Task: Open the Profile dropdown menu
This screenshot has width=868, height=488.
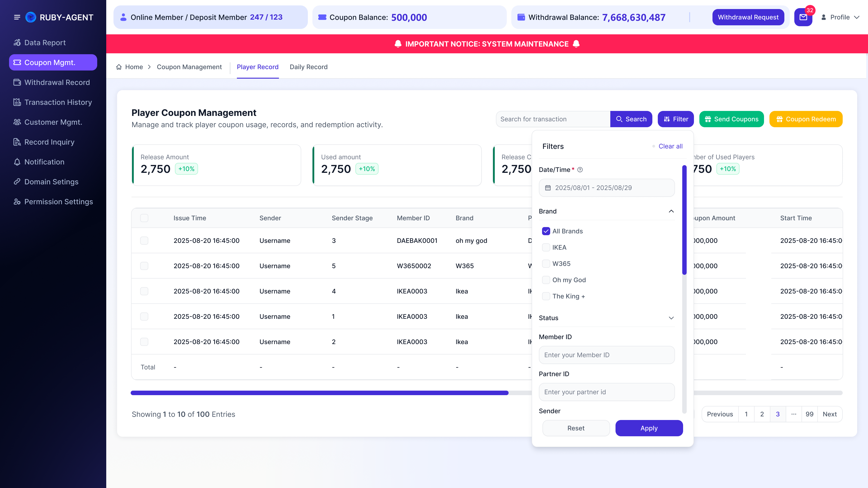Action: click(840, 17)
